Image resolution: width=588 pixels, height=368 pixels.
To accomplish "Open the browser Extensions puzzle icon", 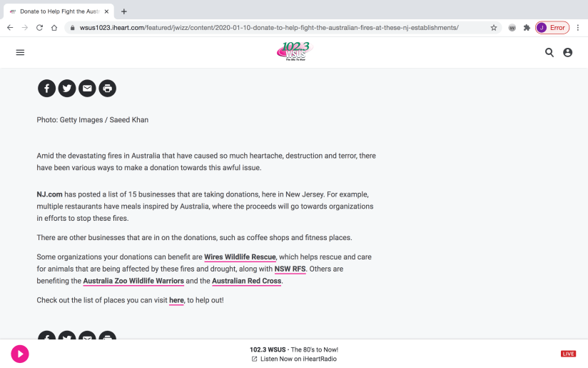I will [x=527, y=28].
